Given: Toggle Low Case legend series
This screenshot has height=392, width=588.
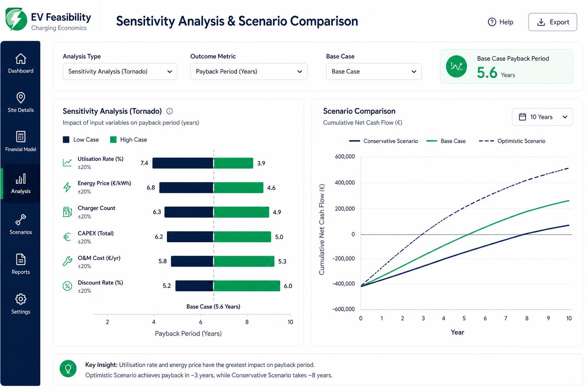Looking at the screenshot, I should (x=81, y=140).
